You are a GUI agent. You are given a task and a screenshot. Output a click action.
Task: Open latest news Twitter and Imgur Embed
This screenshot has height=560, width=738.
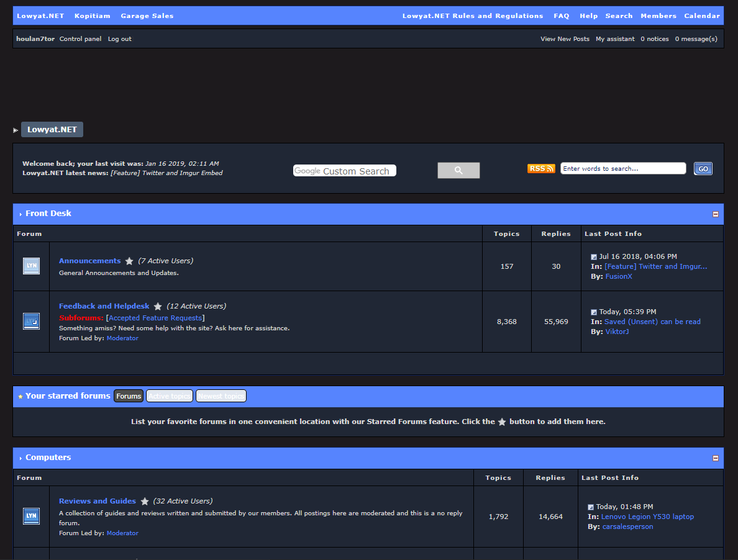166,173
